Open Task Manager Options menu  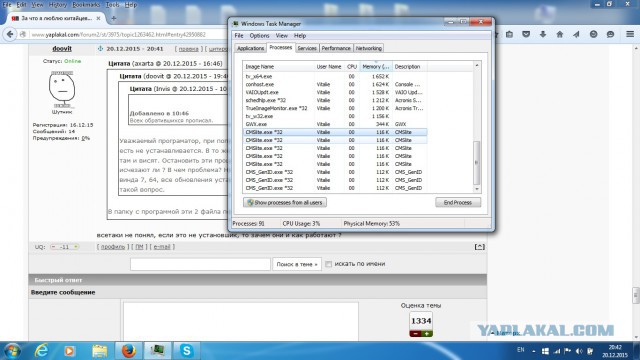[x=259, y=36]
